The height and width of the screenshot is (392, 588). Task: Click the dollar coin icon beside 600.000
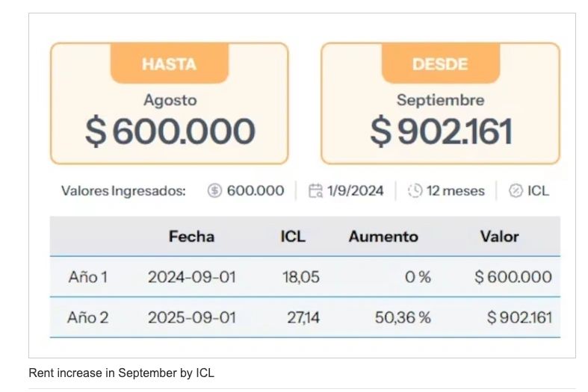pos(214,190)
